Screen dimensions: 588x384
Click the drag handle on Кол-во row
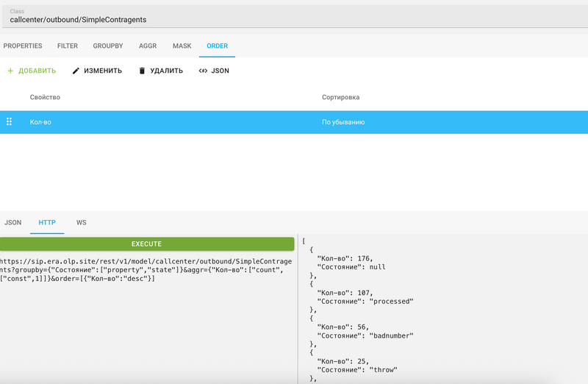(x=10, y=122)
